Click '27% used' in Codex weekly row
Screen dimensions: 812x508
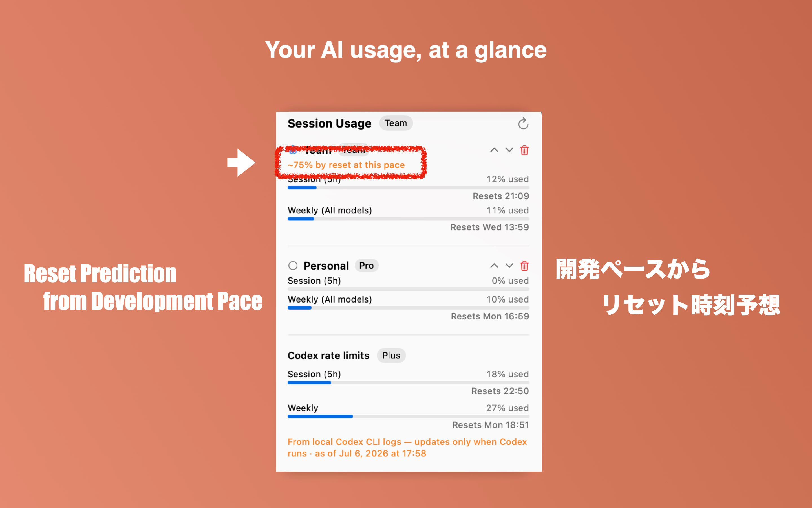click(508, 408)
